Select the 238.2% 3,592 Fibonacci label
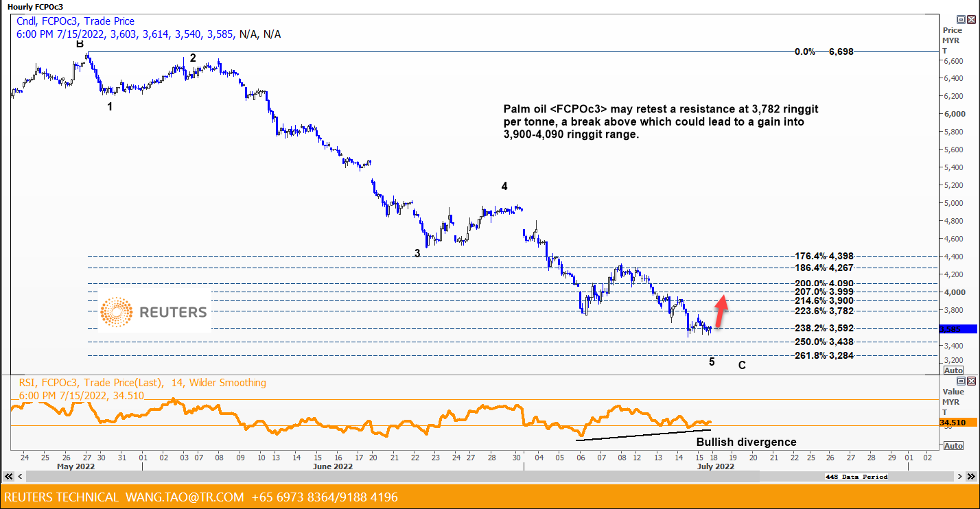980x509 pixels. click(824, 328)
